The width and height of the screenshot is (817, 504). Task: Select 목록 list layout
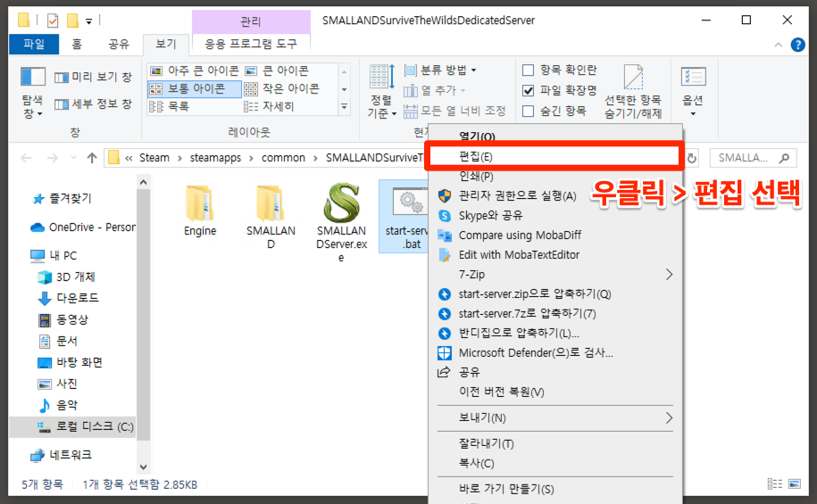point(170,107)
